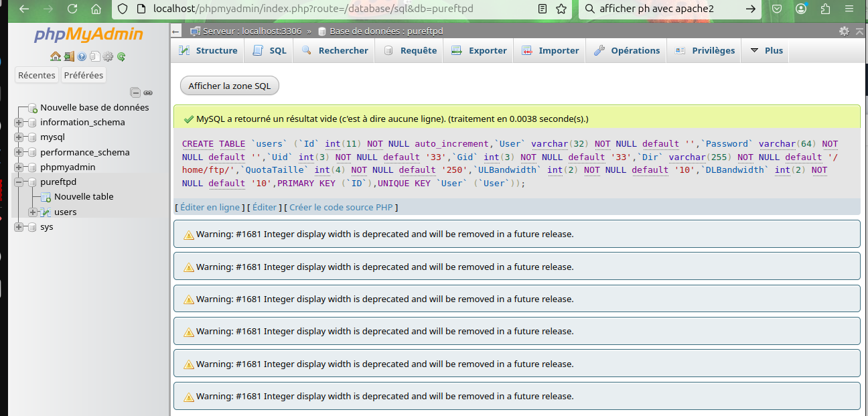Click the Serveur : localhost:3306 breadcrumb

coord(252,31)
